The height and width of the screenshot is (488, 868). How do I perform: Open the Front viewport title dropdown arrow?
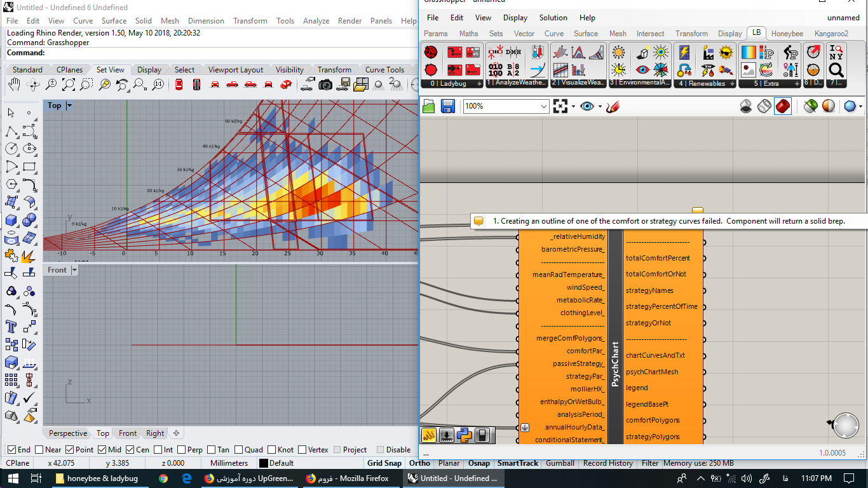(x=74, y=270)
